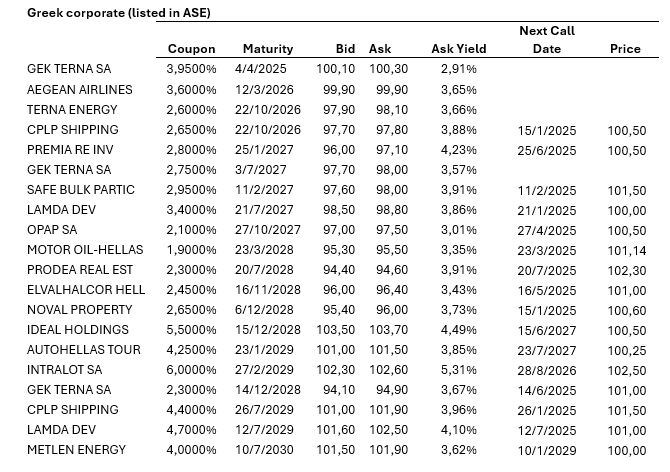The height and width of the screenshot is (472, 670).
Task: Click INTRALOT SA coupon value 6,0000%
Action: pyautogui.click(x=191, y=370)
